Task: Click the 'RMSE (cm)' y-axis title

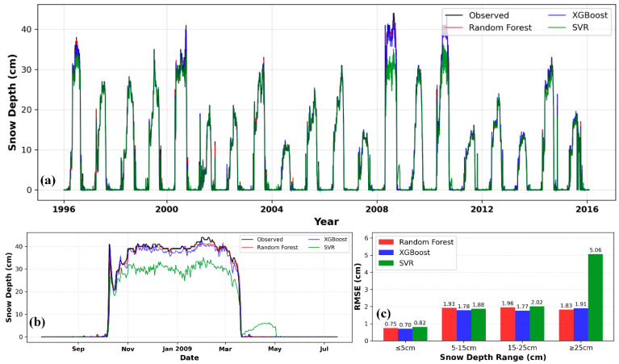Action: click(358, 287)
